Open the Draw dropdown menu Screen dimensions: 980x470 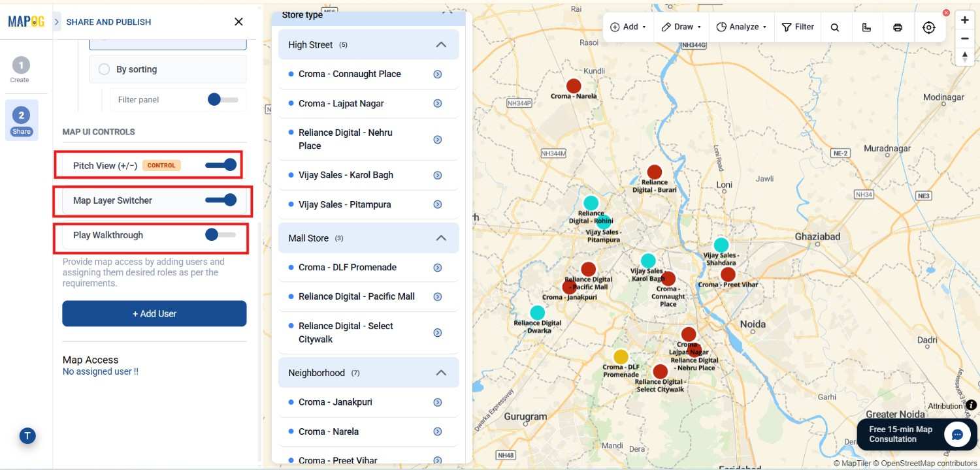tap(681, 27)
